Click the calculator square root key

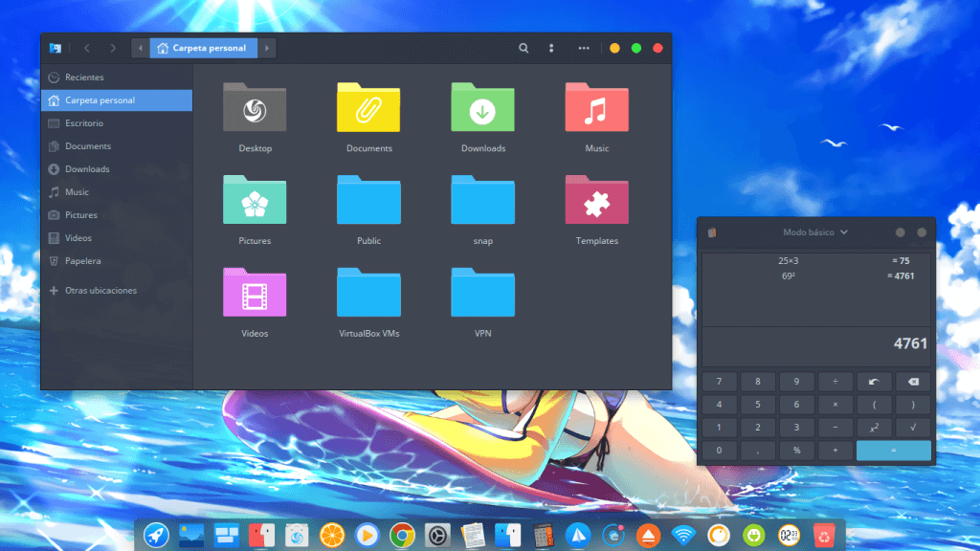[x=913, y=428]
